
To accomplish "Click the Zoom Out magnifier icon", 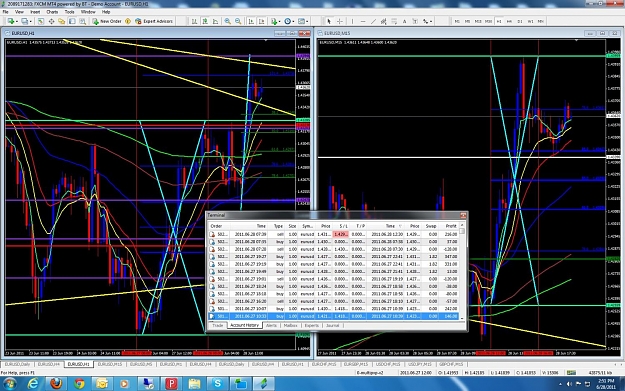I will click(238, 21).
